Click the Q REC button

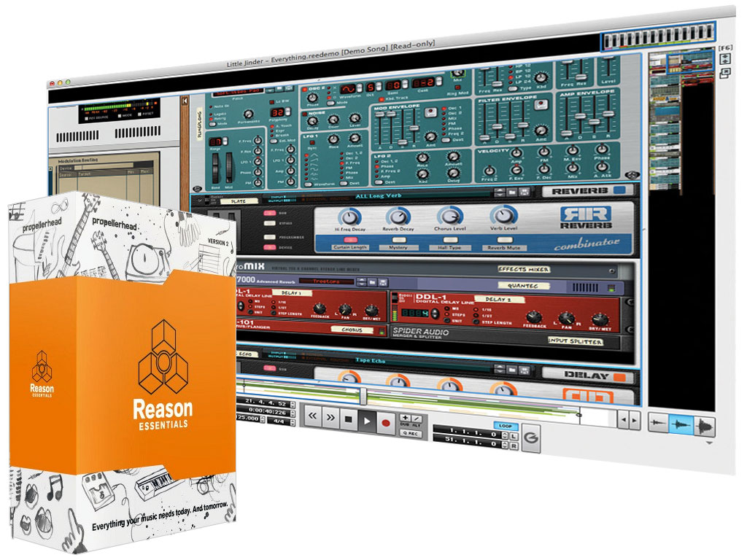point(409,433)
